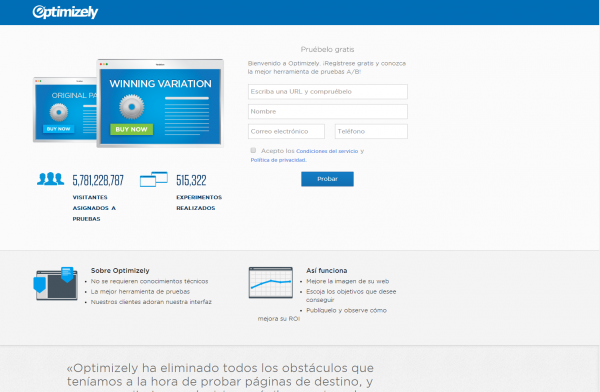Viewport: 600px width, 392px height.
Task: Click "No se requieren conocimientos técnicos" text
Action: (x=150, y=281)
